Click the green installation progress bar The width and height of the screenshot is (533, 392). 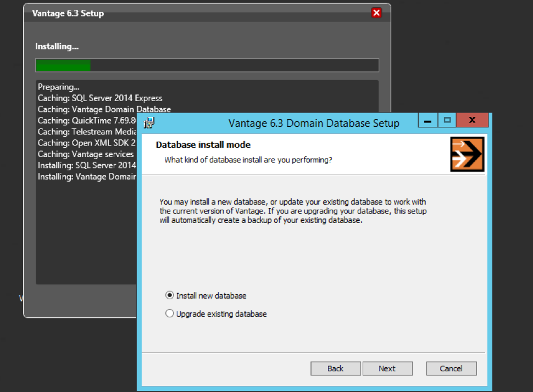click(207, 65)
